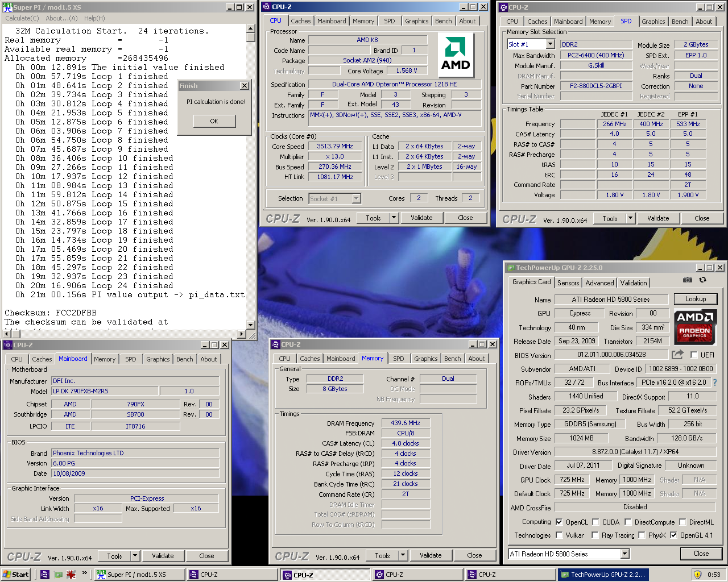The image size is (728, 582).
Task: Click the Super PI horizontal scrollbar left arrow
Action: pos(6,334)
